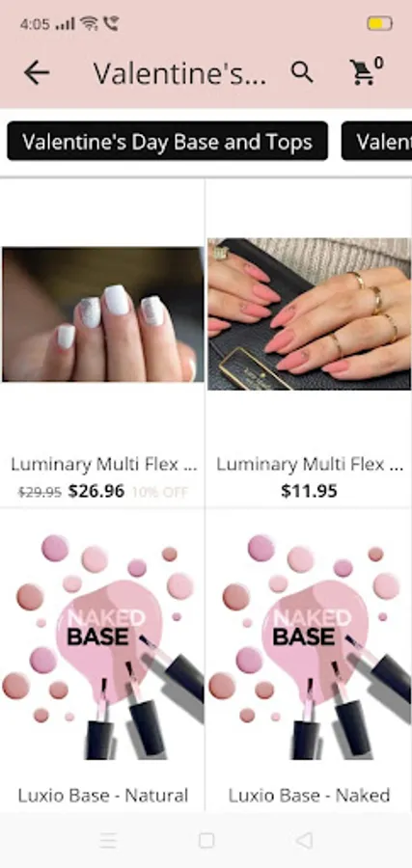Tap the battery status icon
This screenshot has width=412, height=868.
pyautogui.click(x=379, y=24)
